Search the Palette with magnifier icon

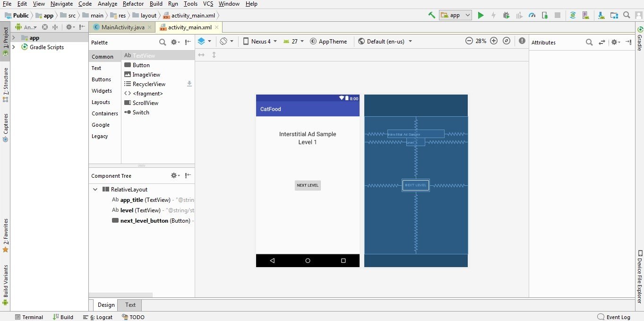tap(163, 42)
